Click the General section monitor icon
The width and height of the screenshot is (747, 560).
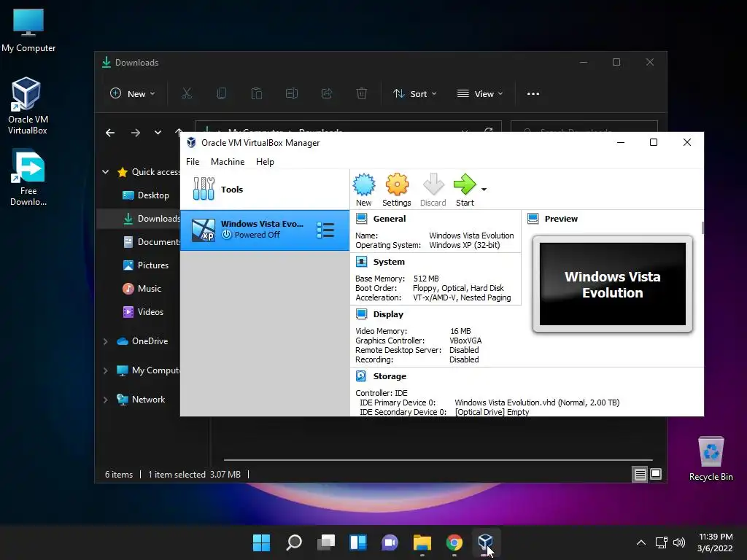pyautogui.click(x=362, y=219)
